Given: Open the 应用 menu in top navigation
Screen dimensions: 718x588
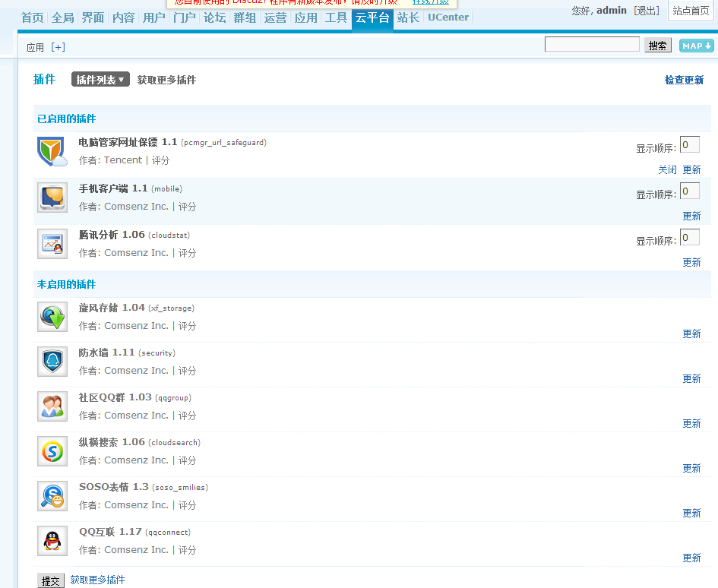Looking at the screenshot, I should [x=306, y=17].
